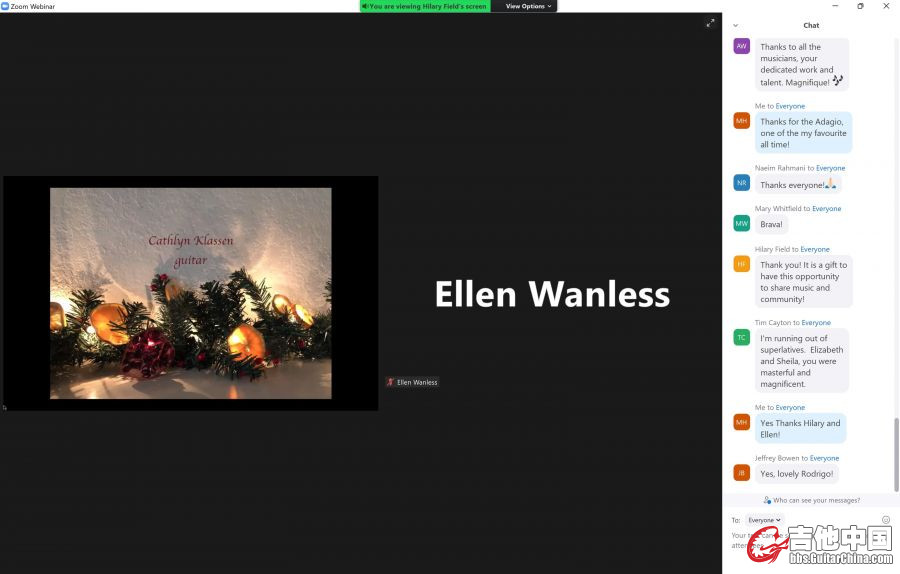Collapse the Chat panel using the chevron
The image size is (900, 574).
[x=736, y=25]
